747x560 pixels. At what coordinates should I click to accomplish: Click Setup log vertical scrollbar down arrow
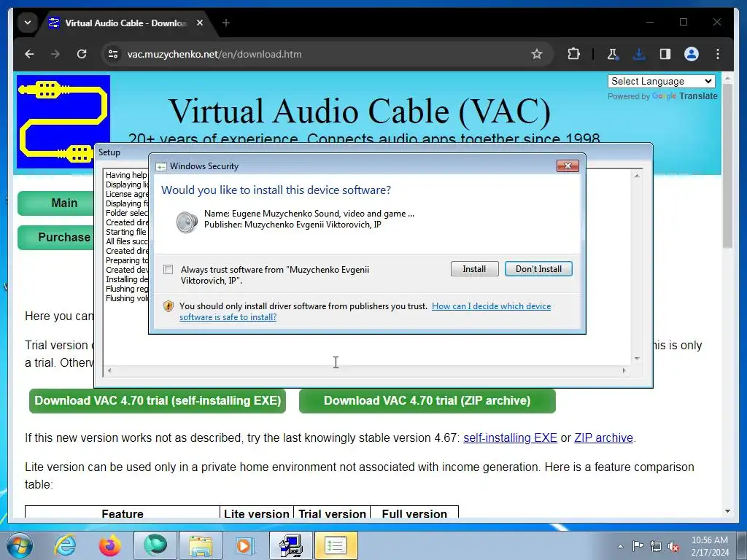click(x=637, y=359)
